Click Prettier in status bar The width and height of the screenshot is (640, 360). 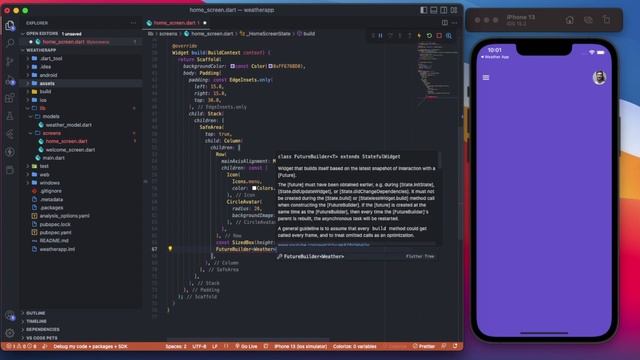click(423, 346)
